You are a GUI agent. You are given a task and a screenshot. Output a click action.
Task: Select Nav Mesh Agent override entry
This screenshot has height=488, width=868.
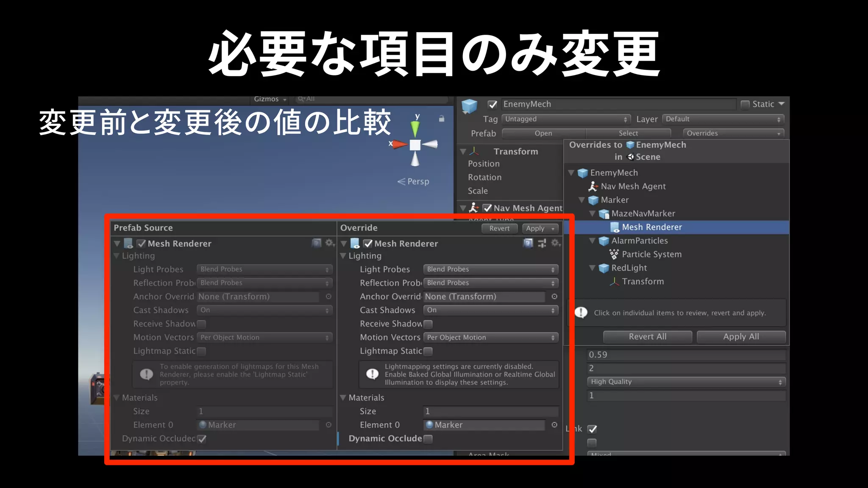coord(633,186)
